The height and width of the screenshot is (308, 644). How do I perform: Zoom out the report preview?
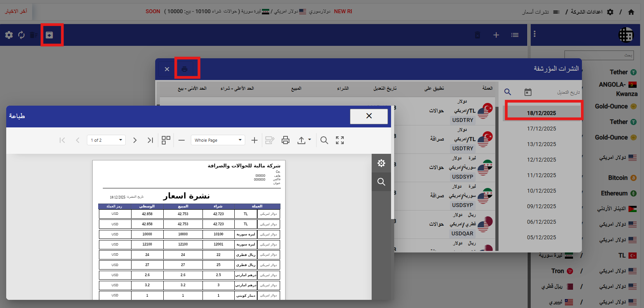tap(182, 140)
